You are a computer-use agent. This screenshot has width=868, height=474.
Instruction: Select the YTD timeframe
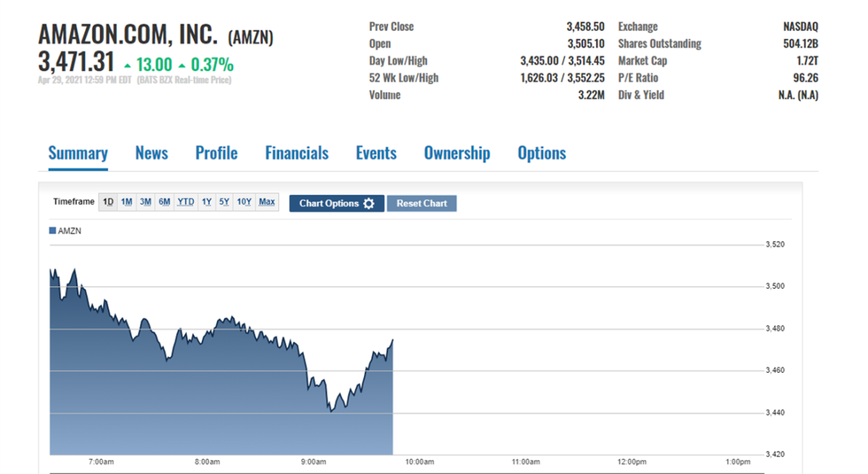[186, 202]
